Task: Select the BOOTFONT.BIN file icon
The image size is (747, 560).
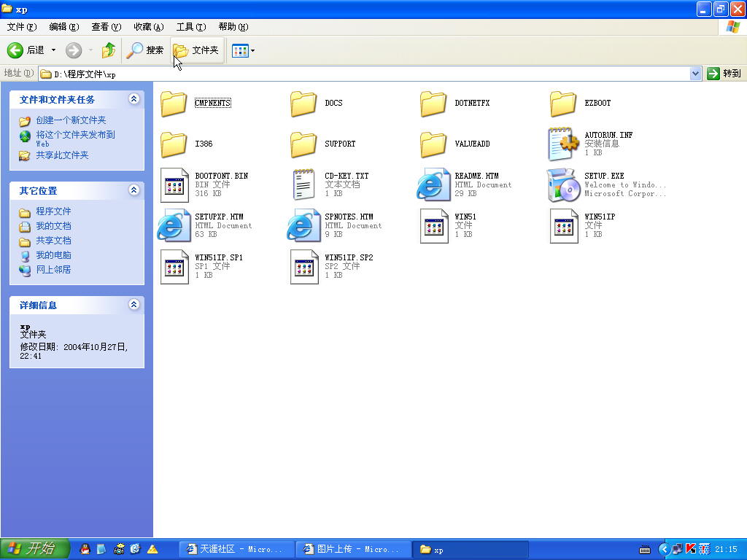Action: click(174, 185)
